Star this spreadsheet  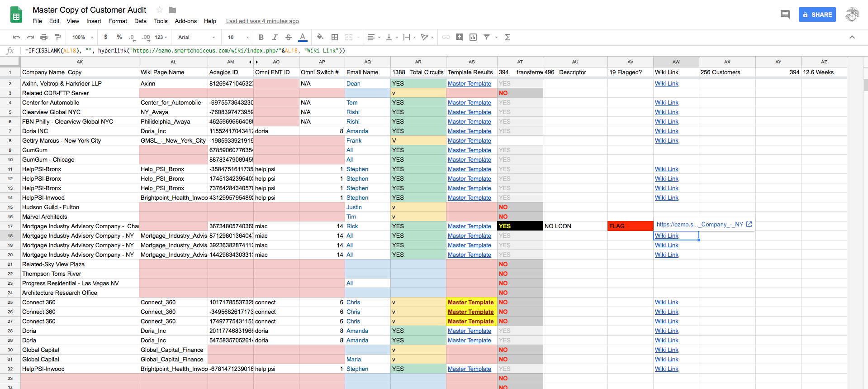pos(159,10)
